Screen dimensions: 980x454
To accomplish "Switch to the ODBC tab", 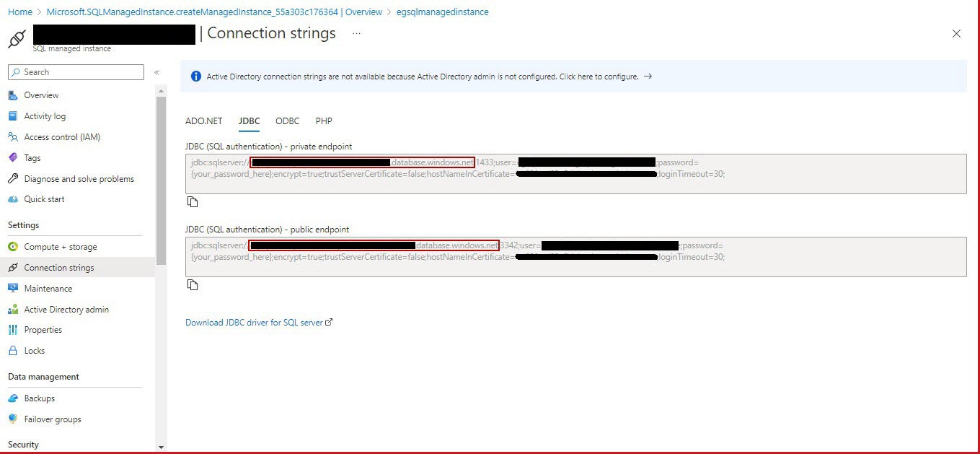I will [x=288, y=121].
